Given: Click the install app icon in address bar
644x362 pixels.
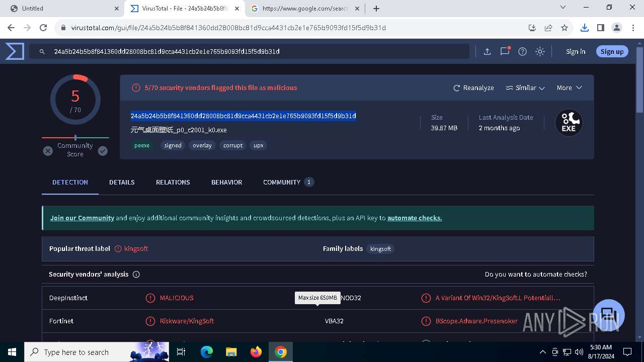Looking at the screenshot, I should tap(532, 28).
